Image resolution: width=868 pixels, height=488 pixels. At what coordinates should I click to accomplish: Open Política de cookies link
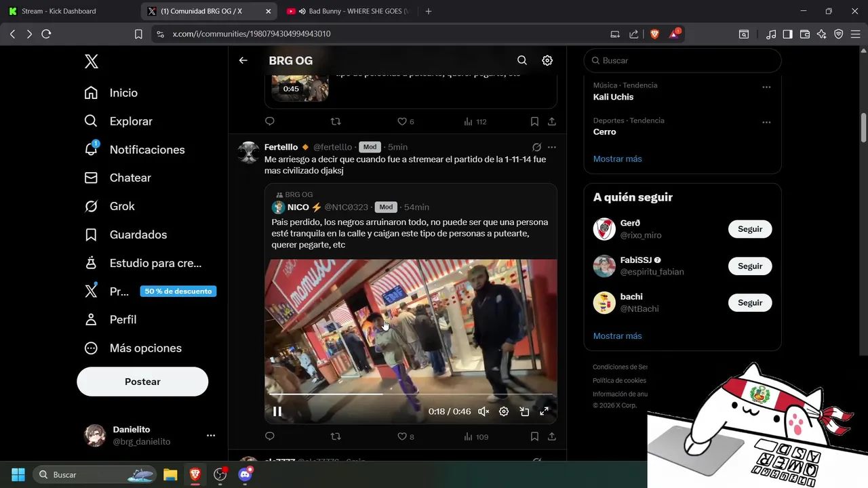click(x=619, y=380)
